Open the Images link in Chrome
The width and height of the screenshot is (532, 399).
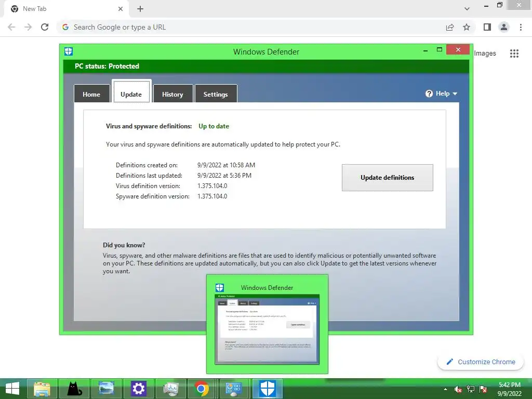coord(485,54)
